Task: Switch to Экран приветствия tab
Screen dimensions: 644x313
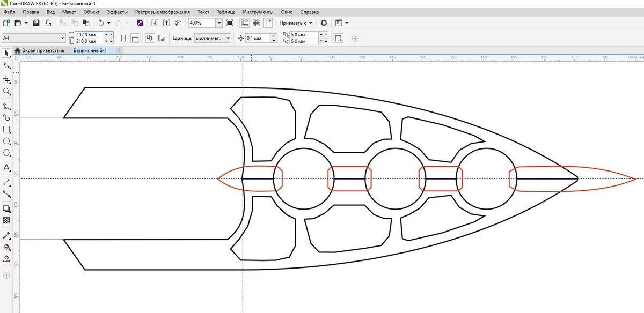Action: pyautogui.click(x=42, y=50)
